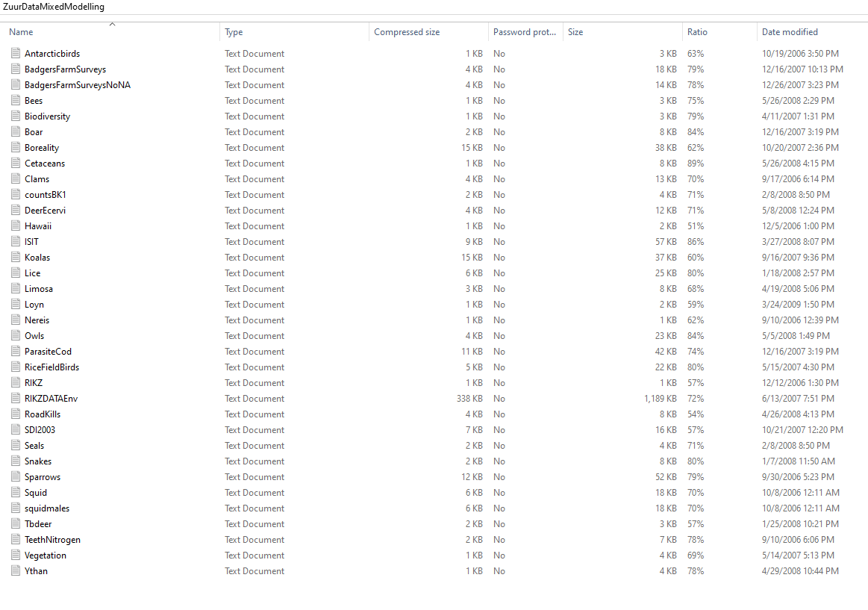
Task: Click the Date modified column header
Action: pyautogui.click(x=790, y=32)
